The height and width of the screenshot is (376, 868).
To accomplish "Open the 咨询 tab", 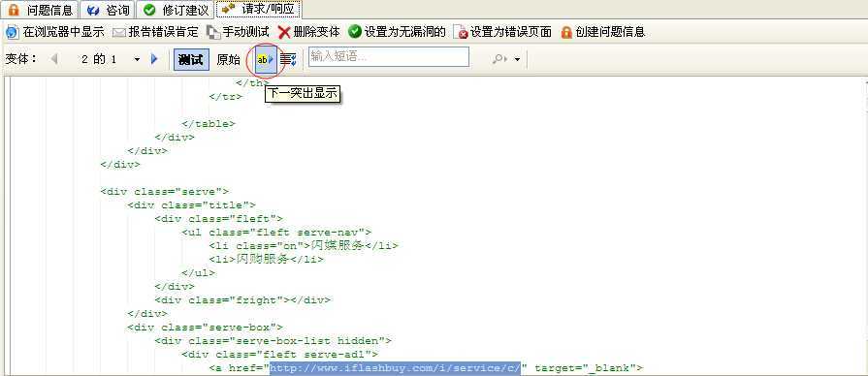I will [108, 9].
